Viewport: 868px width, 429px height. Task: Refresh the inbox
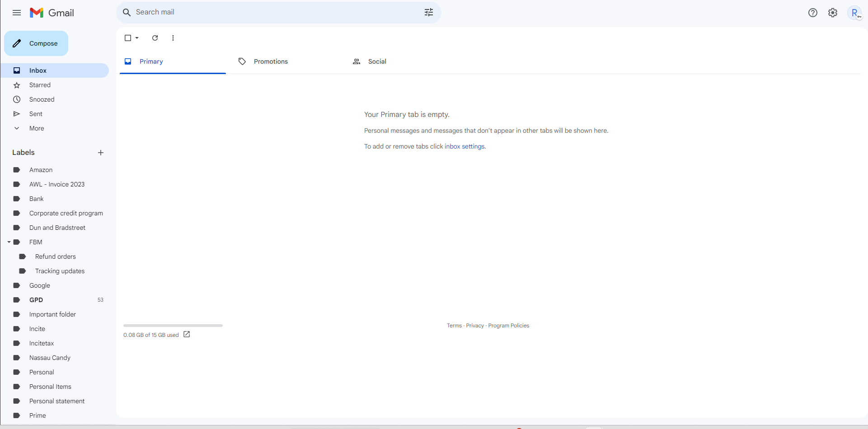(x=155, y=38)
